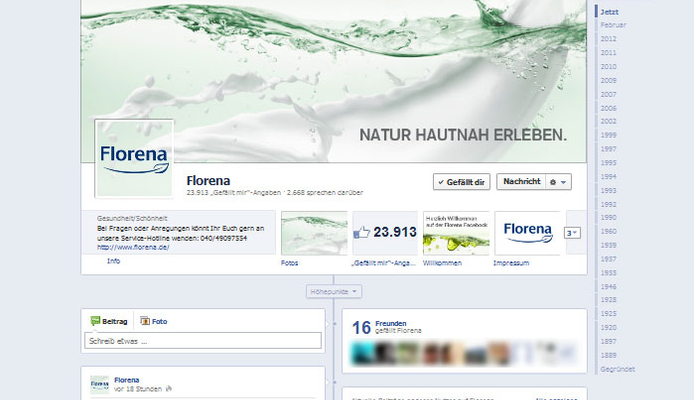Screen dimensions: 694x400
Task: Click the Foto picture icon
Action: (x=145, y=321)
